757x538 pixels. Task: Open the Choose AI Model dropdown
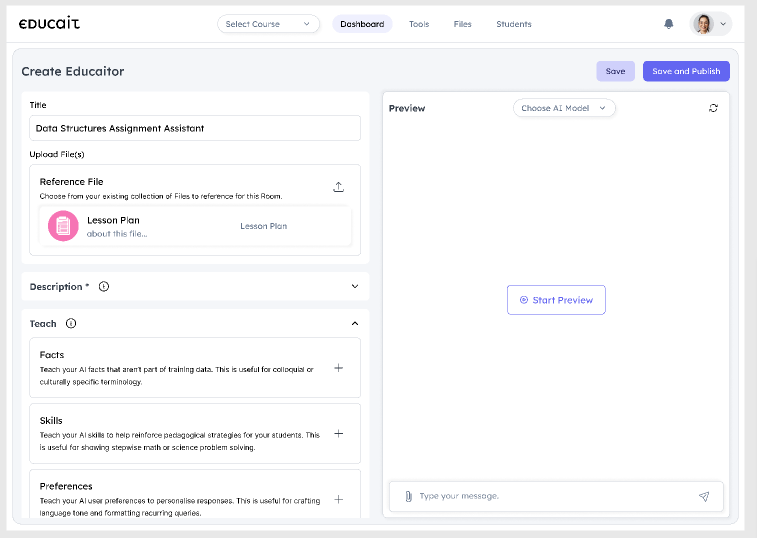click(x=564, y=108)
